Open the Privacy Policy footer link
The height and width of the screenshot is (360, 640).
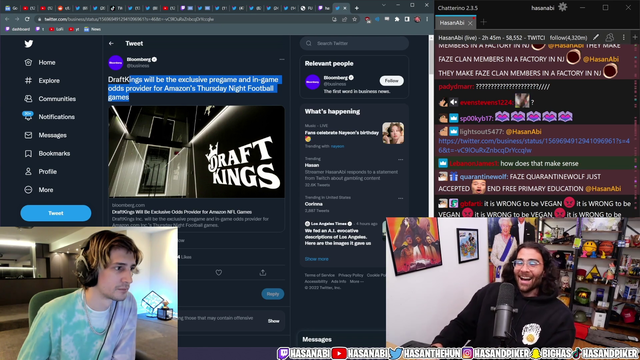(x=351, y=275)
